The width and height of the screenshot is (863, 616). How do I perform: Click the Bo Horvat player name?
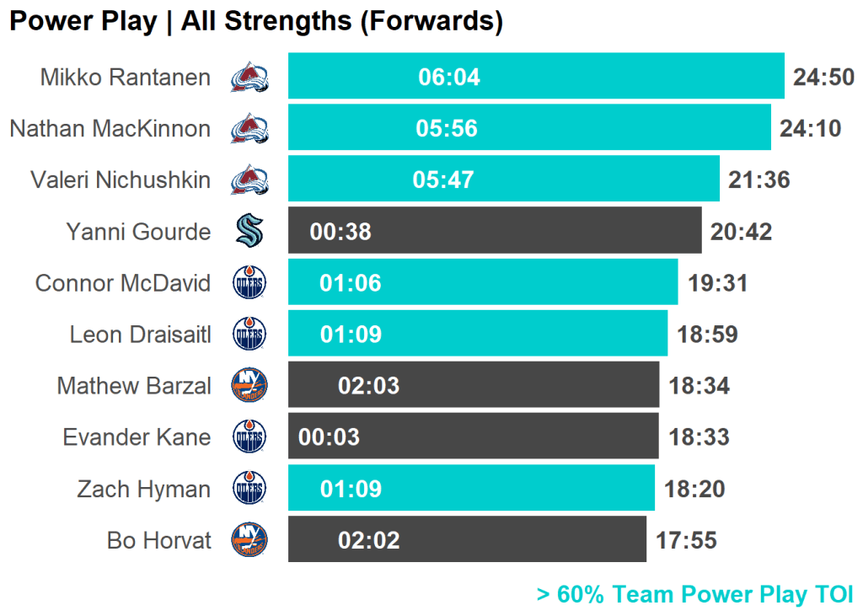click(x=159, y=540)
